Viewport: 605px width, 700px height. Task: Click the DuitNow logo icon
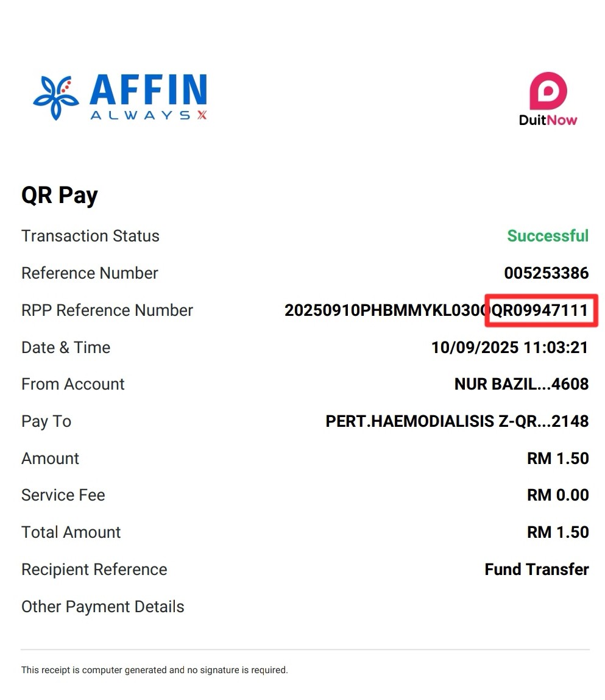coord(548,90)
